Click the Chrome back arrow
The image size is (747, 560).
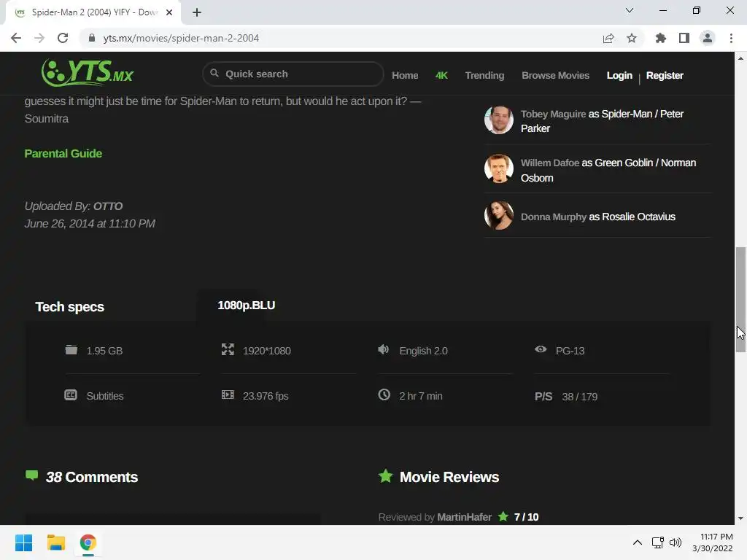tap(16, 38)
